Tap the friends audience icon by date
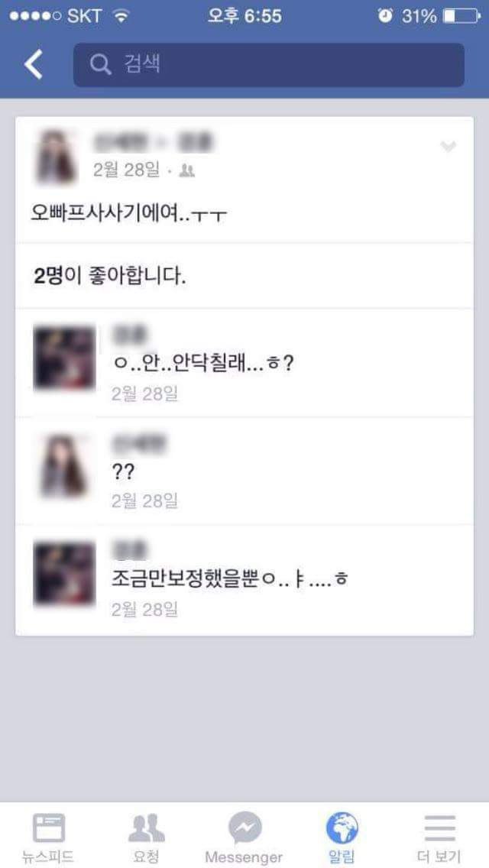489x868 pixels. point(187,171)
